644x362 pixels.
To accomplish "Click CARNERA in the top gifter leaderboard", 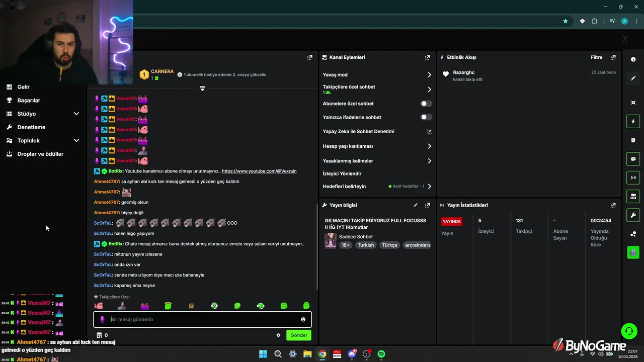I will 162,71.
